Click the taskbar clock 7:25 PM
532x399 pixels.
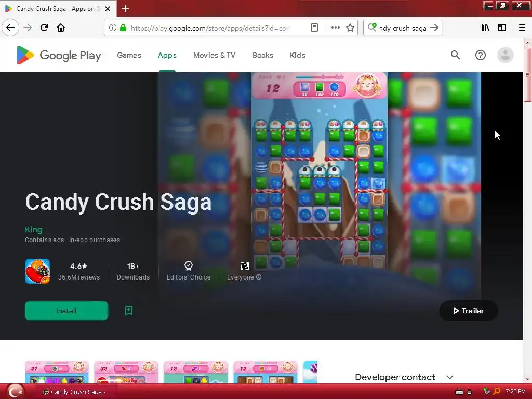pyautogui.click(x=515, y=392)
